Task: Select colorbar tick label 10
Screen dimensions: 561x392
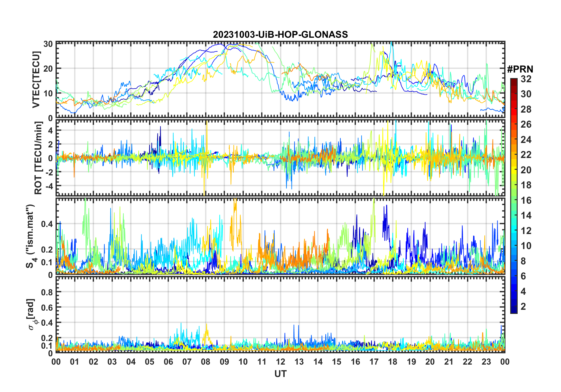Action: (x=526, y=246)
